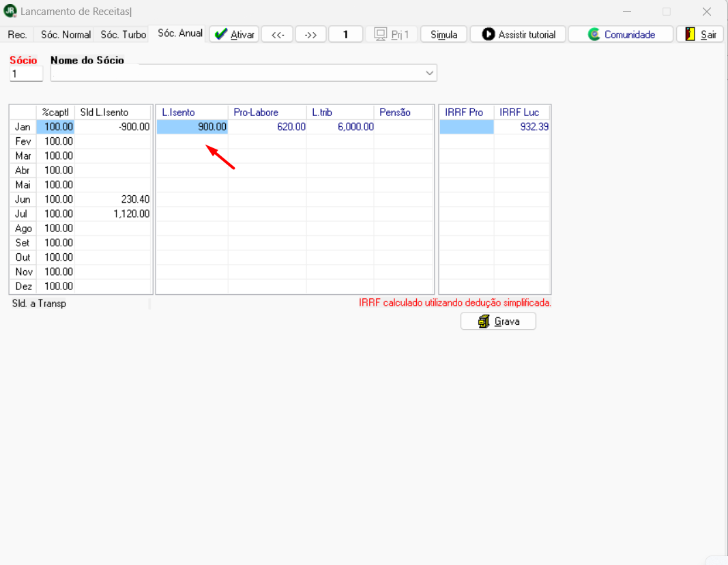Expand the Nome do Sócio dropdown arrow
This screenshot has width=728, height=565.
coord(429,73)
